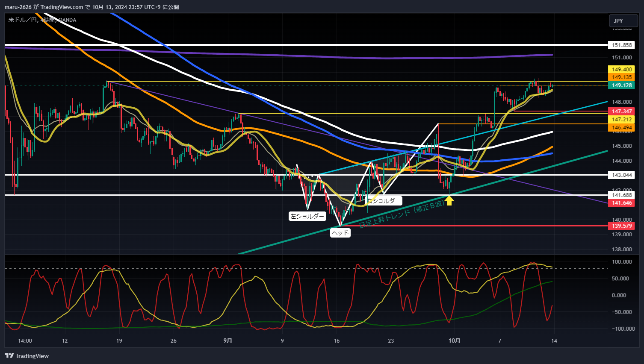The width and height of the screenshot is (644, 364).
Task: Click the white 143.044 price label
Action: pyautogui.click(x=622, y=175)
